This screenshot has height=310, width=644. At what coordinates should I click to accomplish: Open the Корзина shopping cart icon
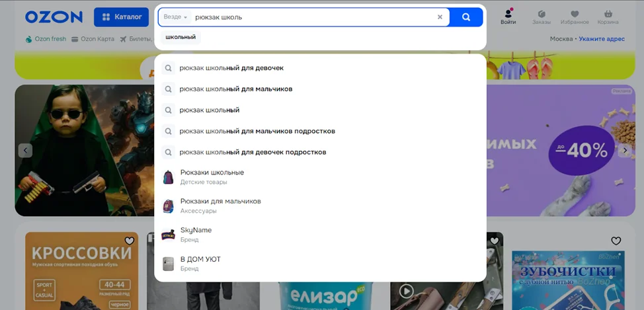tap(608, 17)
